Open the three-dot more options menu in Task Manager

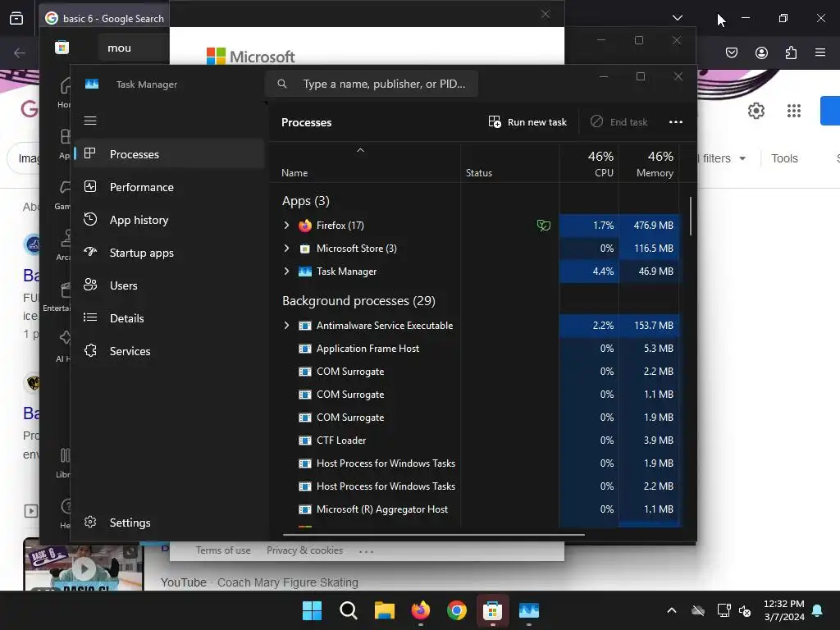coord(676,122)
